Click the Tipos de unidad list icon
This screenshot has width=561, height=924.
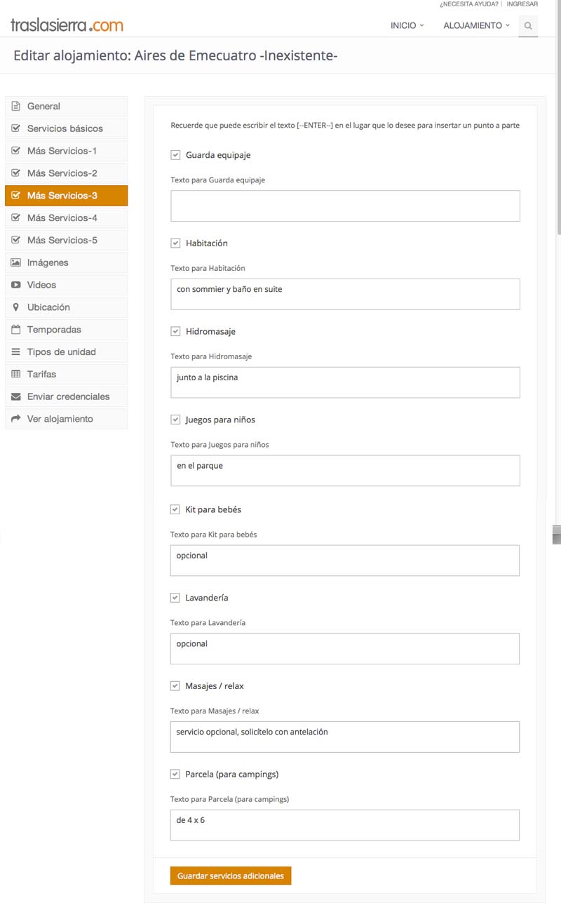click(15, 351)
